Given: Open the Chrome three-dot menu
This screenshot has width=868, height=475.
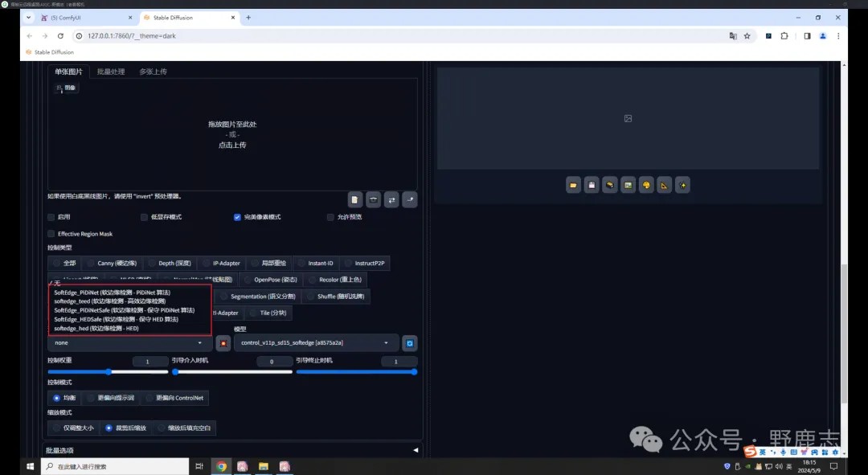Looking at the screenshot, I should [838, 36].
